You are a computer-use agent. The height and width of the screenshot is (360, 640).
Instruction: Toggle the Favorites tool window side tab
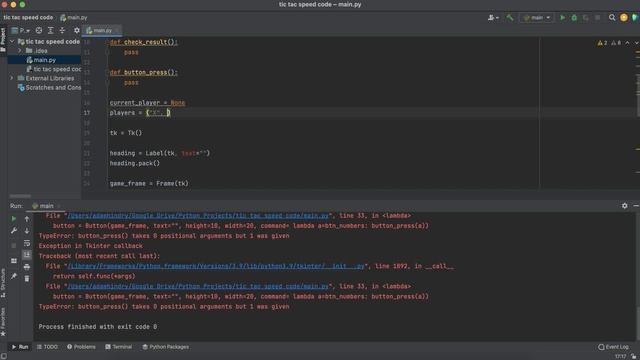click(3, 322)
